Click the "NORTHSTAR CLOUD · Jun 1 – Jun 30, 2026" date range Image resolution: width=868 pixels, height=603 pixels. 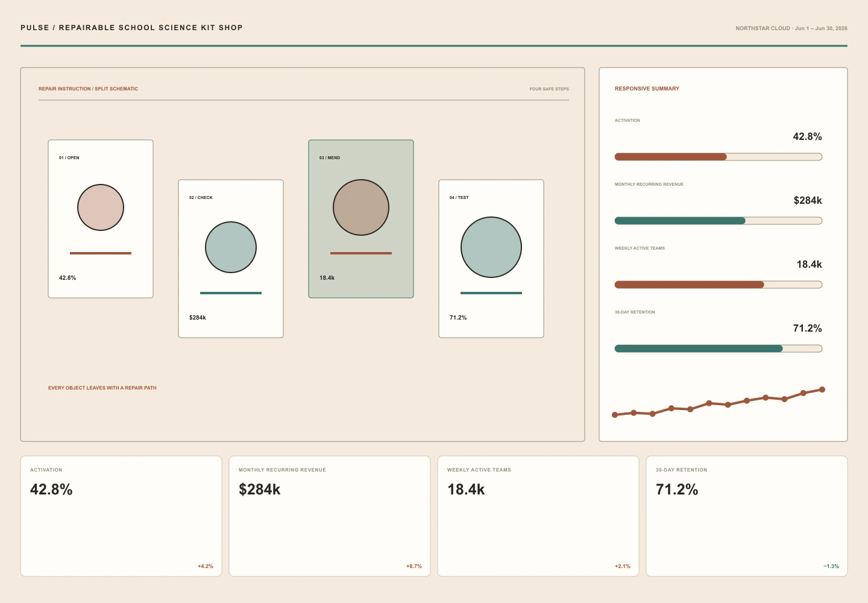(x=791, y=28)
